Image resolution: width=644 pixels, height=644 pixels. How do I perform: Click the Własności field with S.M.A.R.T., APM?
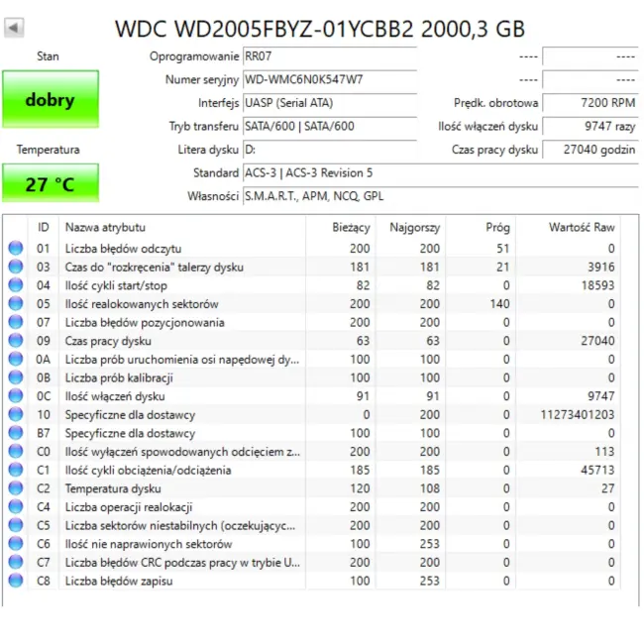coord(441,196)
